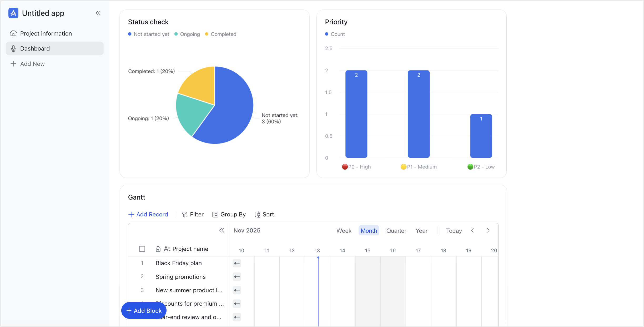This screenshot has height=327, width=644.
Task: Switch Gantt to Month view
Action: (x=369, y=231)
